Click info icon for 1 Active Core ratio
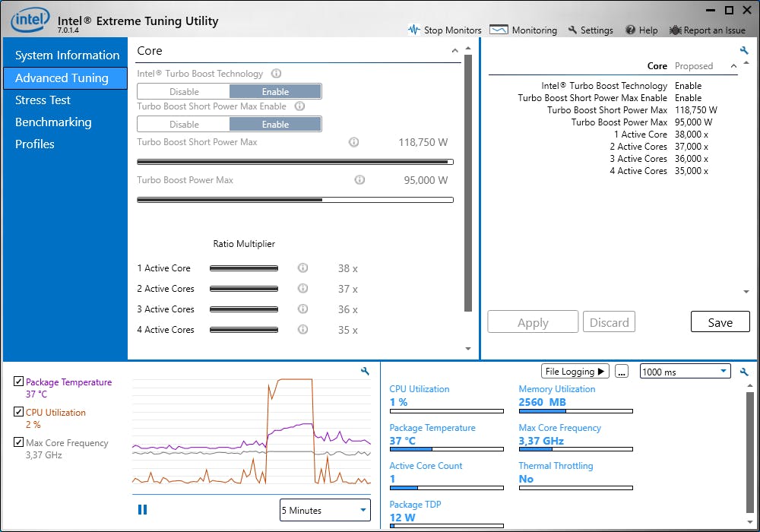Image resolution: width=760 pixels, height=532 pixels. click(x=303, y=268)
